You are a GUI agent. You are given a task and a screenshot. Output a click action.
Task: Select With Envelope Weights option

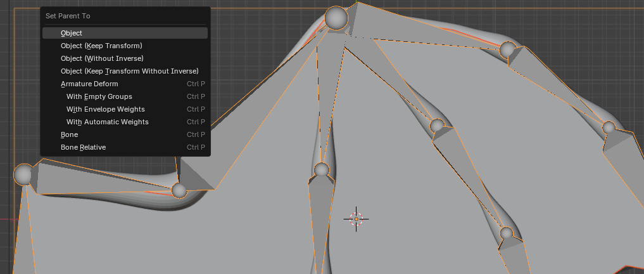tap(125, 110)
